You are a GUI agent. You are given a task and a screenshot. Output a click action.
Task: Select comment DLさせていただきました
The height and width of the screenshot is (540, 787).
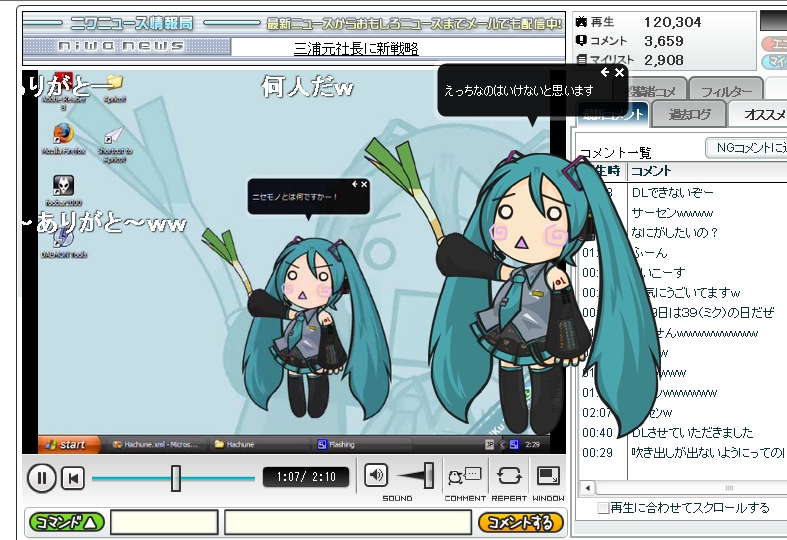coord(692,432)
